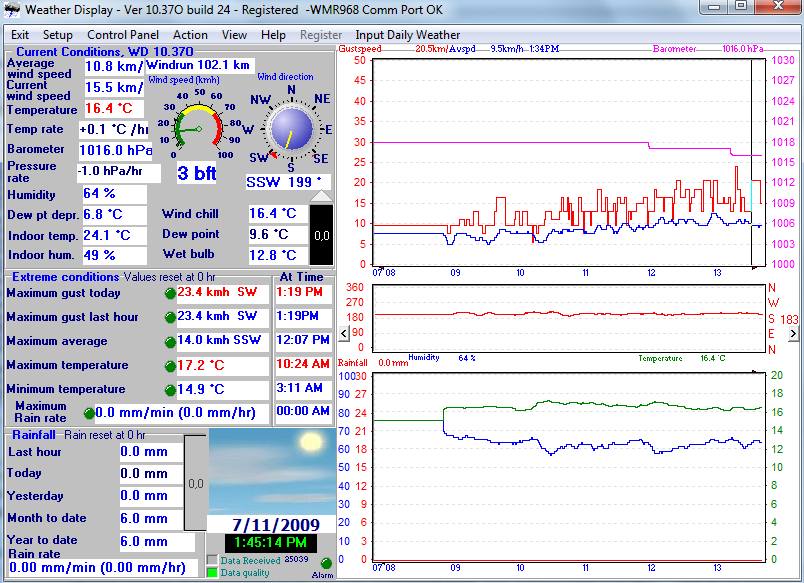Viewport: 804px width, 583px height.
Task: Open Input Daily Weather
Action: tap(408, 34)
